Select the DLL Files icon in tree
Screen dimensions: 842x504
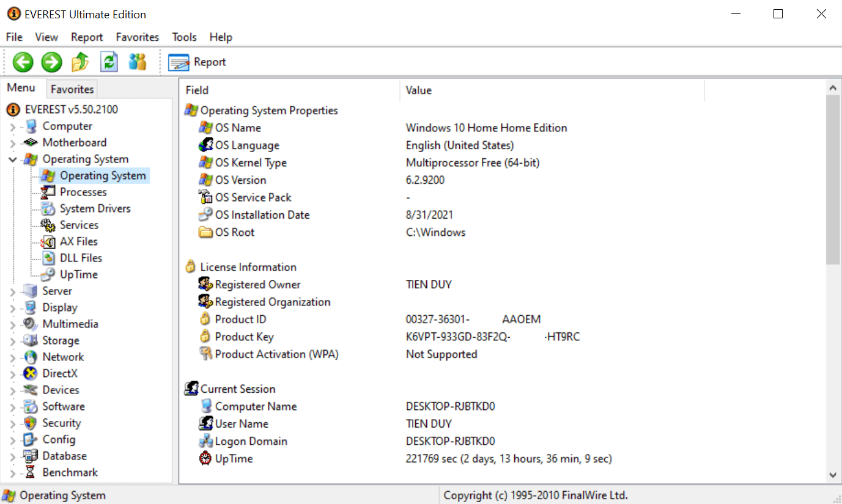tap(48, 258)
